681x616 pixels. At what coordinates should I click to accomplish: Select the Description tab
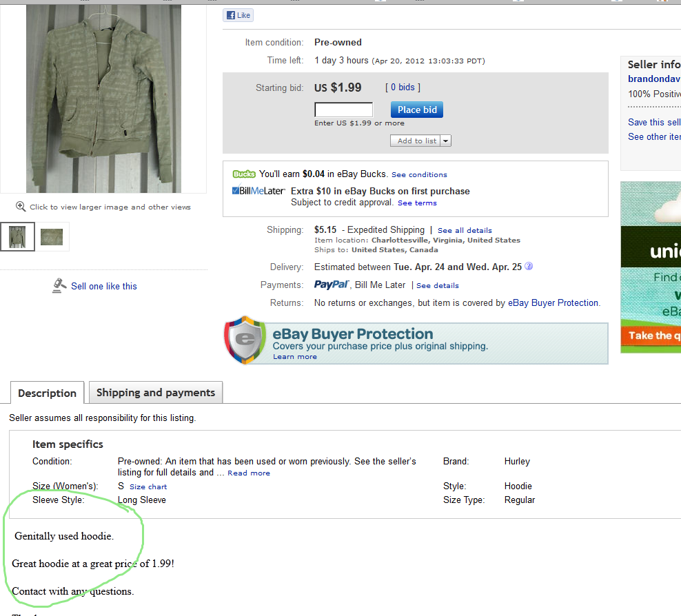47,393
